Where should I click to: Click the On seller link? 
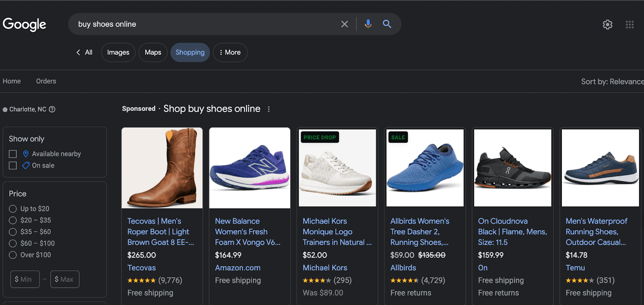tap(483, 268)
